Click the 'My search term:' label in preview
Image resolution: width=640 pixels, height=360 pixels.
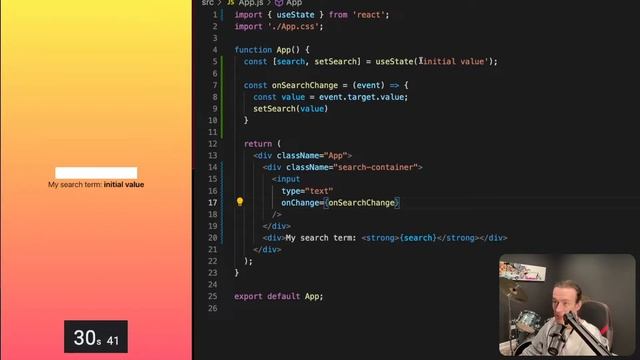[75, 184]
